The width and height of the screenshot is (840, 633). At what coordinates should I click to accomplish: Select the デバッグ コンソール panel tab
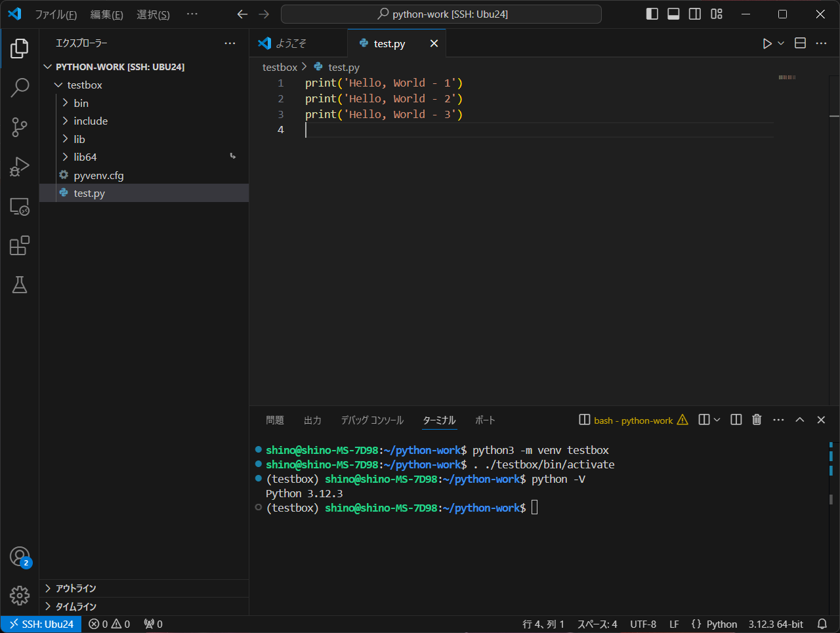pyautogui.click(x=372, y=420)
